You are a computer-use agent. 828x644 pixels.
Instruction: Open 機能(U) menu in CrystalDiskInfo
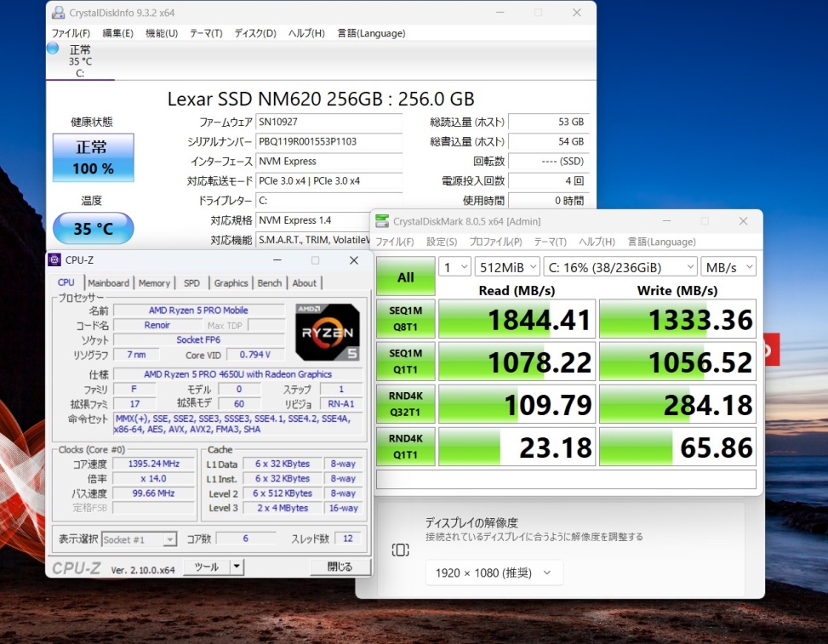coord(162,33)
